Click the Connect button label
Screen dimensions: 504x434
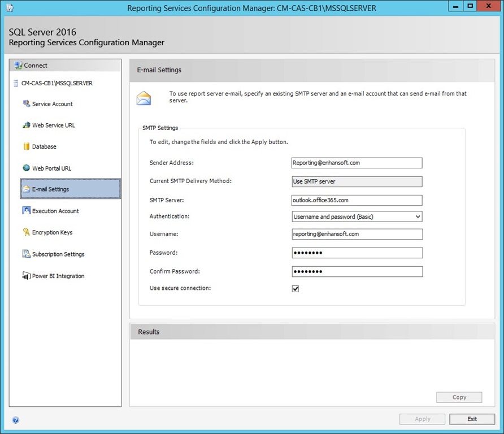(x=36, y=65)
